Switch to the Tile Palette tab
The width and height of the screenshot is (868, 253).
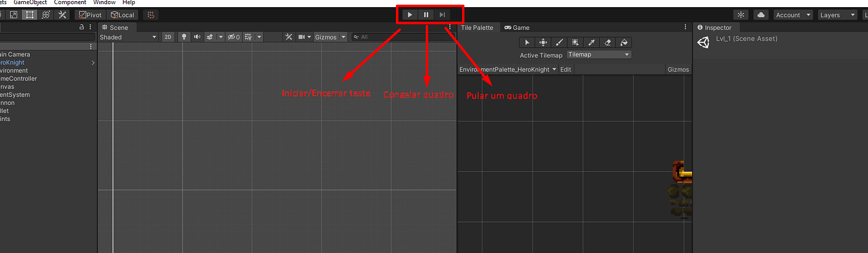(x=478, y=27)
